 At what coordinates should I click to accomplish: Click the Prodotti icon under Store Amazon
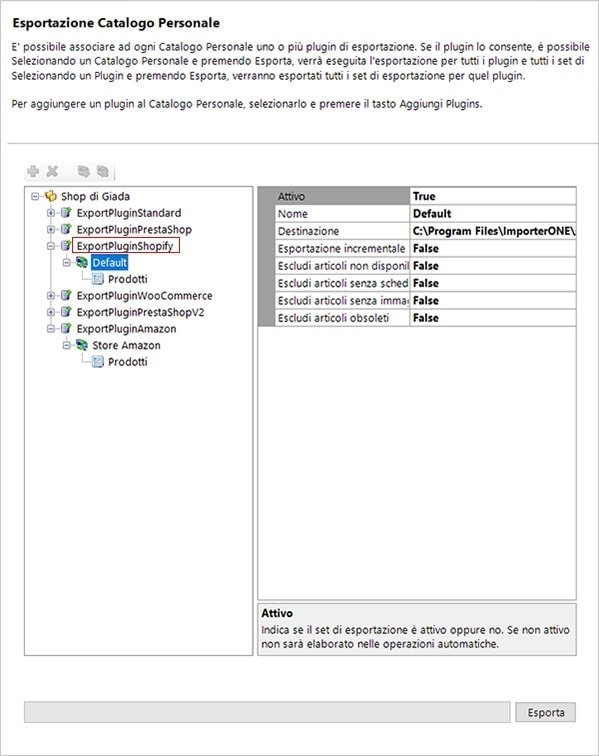pos(98,362)
